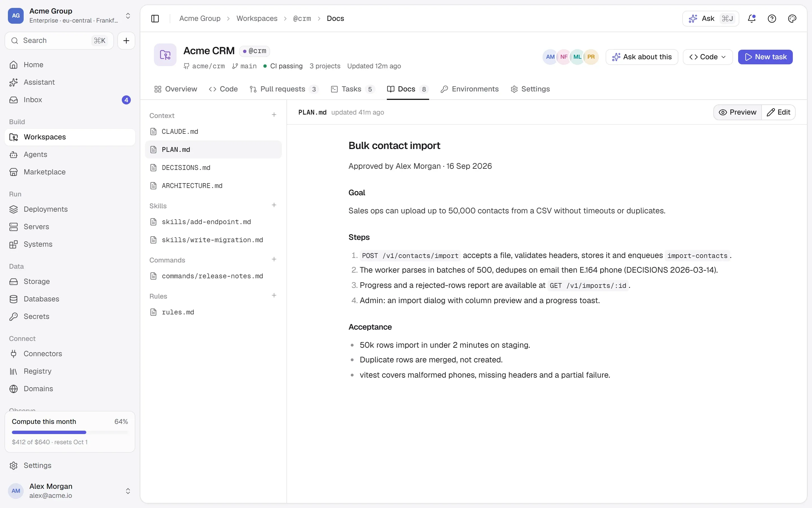Open the help question-mark icon

point(772,18)
